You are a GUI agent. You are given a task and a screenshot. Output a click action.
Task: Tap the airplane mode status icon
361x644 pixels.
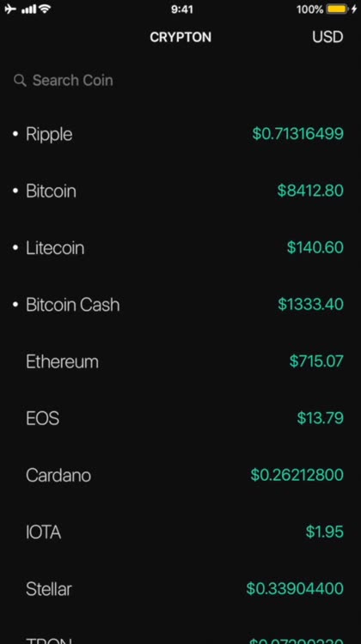point(10,9)
